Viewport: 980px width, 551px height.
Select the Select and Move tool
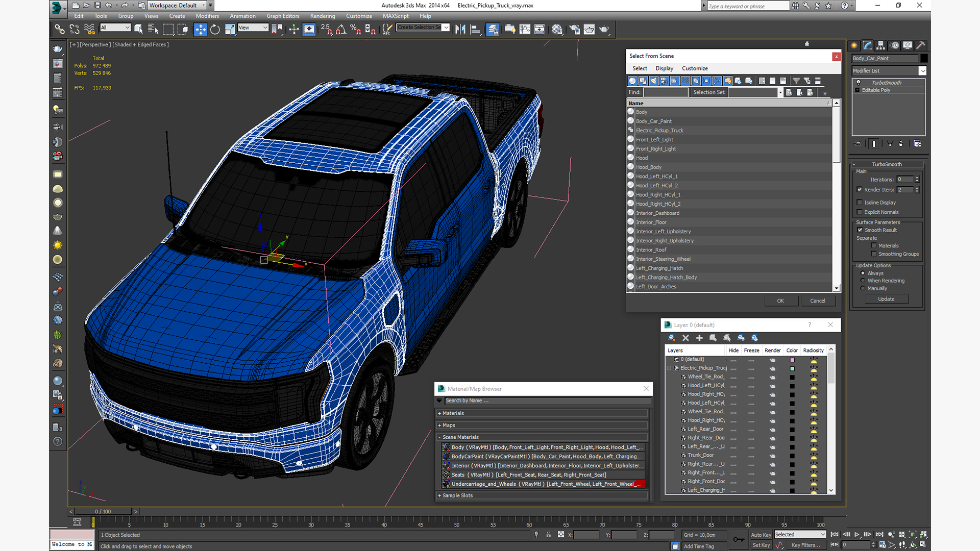pyautogui.click(x=200, y=29)
